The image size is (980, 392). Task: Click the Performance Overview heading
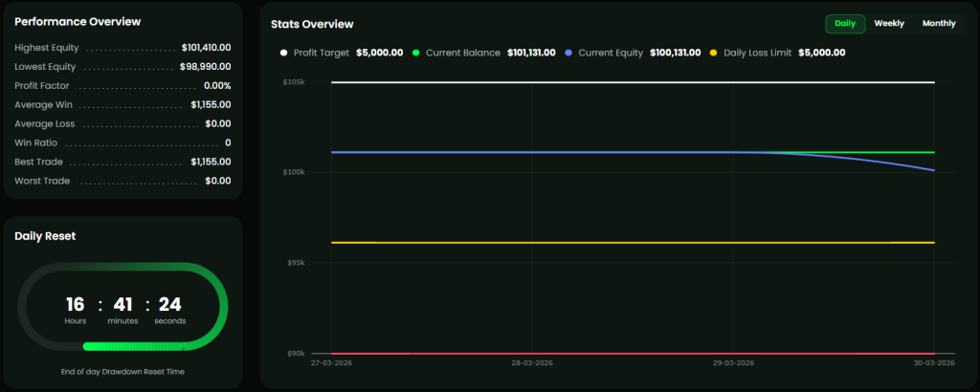(78, 21)
